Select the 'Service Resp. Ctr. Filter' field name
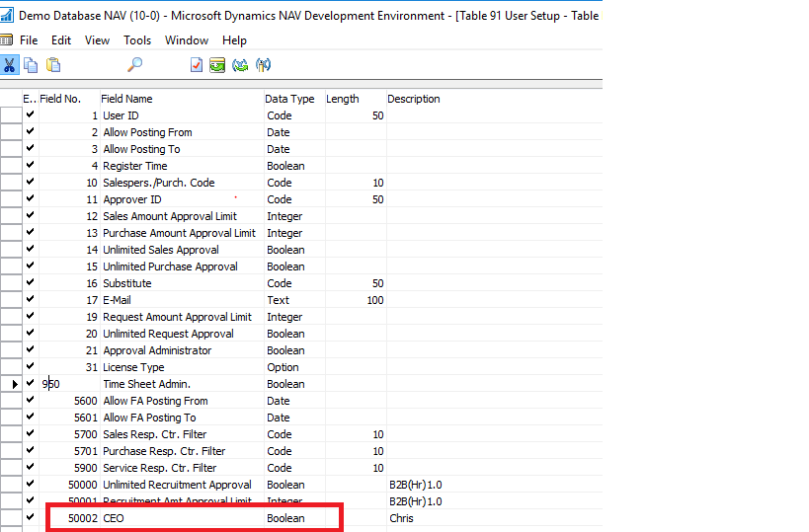Viewport: 809px width, 532px height. click(x=182, y=468)
